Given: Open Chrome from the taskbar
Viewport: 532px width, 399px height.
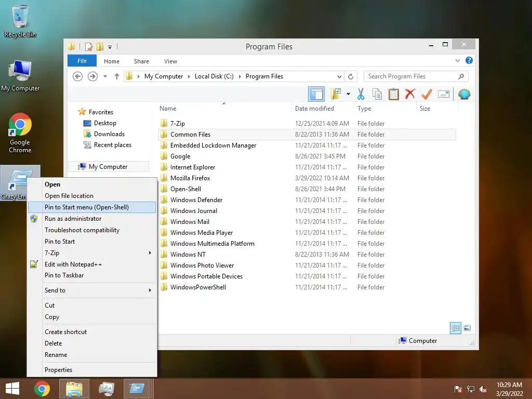Looking at the screenshot, I should (42, 389).
